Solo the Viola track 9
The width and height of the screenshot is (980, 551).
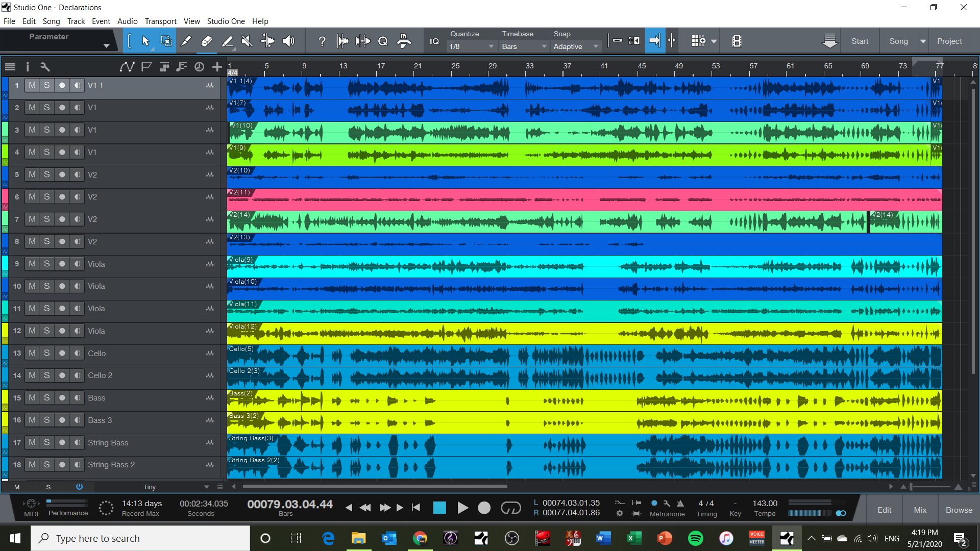click(47, 264)
